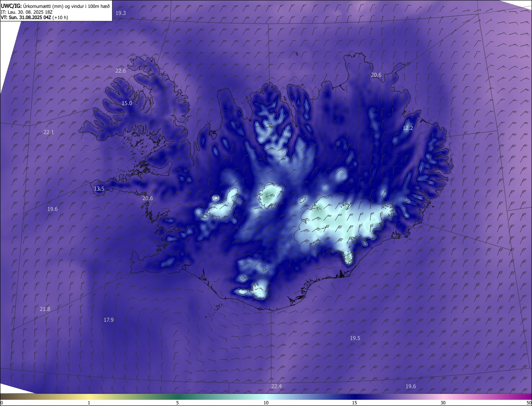Image resolution: width=532 pixels, height=406 pixels.
Task: Click the 22.1 value label on the map
Action: (49, 132)
